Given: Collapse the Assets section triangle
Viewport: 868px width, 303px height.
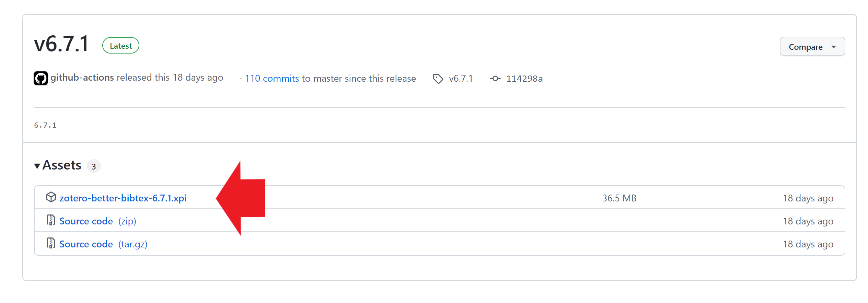Looking at the screenshot, I should (37, 166).
